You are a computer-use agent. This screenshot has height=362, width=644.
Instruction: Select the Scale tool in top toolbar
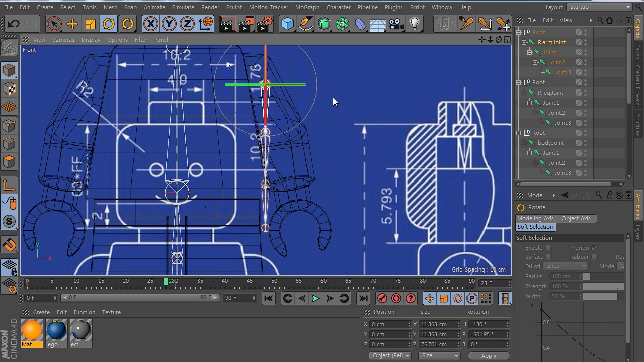tap(91, 24)
